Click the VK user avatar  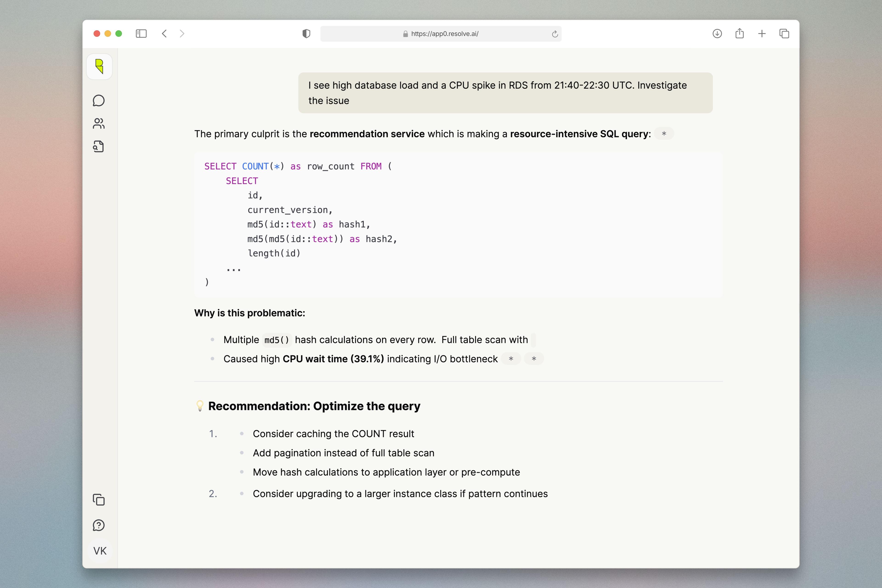click(99, 551)
